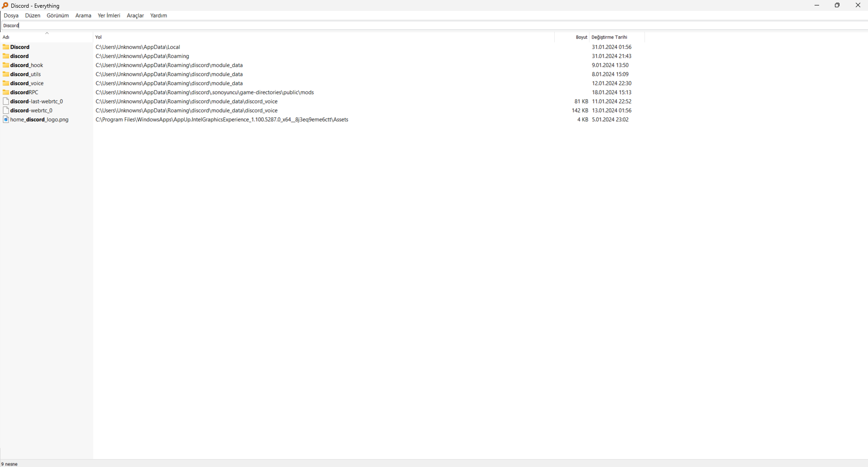Click the date 9.01.2024 13:50

point(610,65)
